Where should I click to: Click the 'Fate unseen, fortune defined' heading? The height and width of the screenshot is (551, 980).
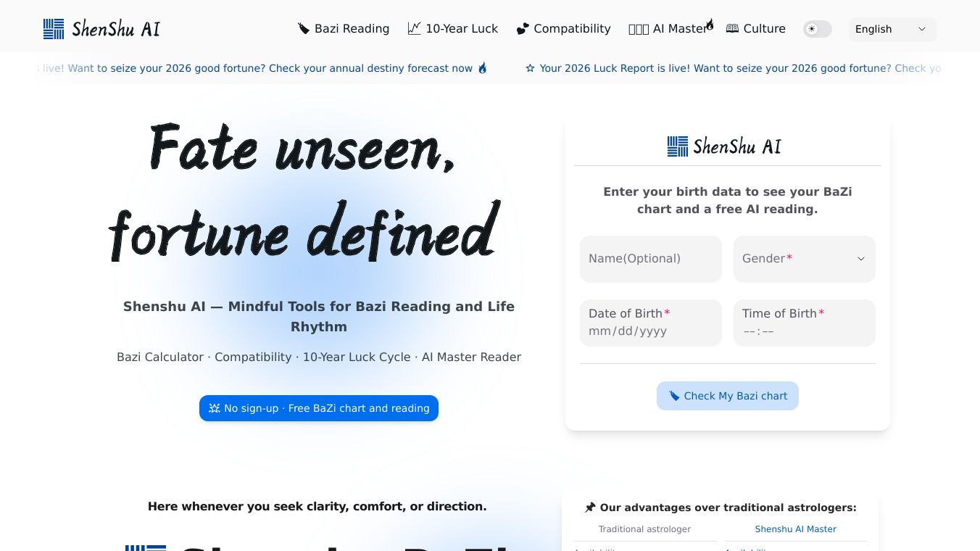304,191
